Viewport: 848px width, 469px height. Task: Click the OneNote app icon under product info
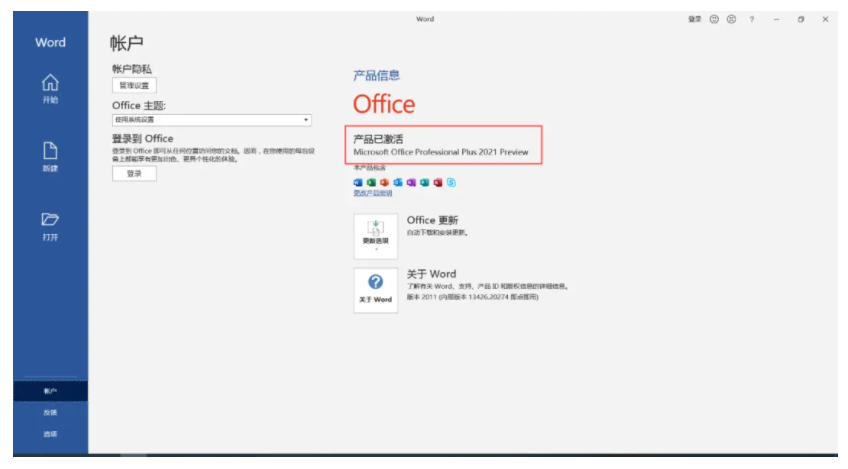[411, 183]
